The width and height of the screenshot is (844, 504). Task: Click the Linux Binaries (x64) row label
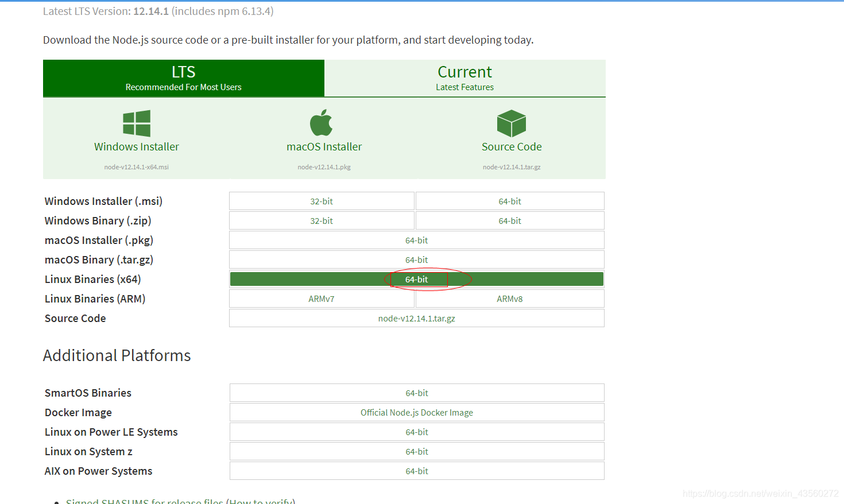click(x=93, y=280)
